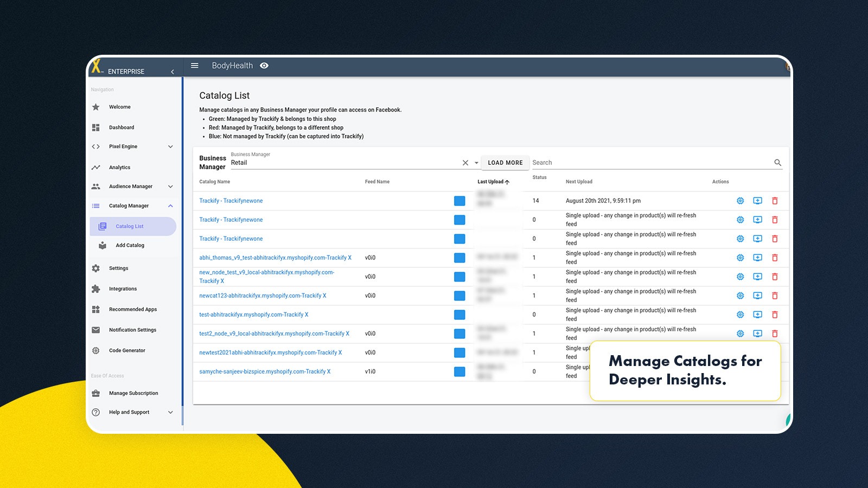Go to Dashboard
Viewport: 868px width, 488px height.
pyautogui.click(x=122, y=127)
